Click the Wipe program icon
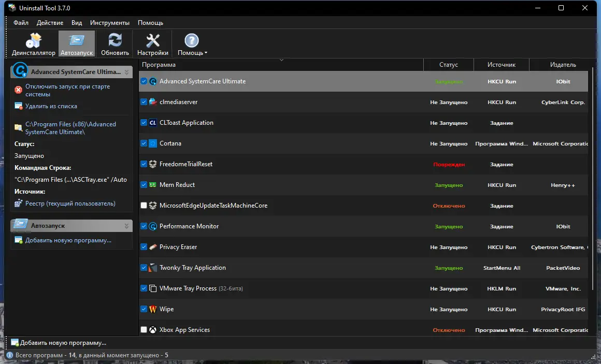The image size is (601, 364). pyautogui.click(x=153, y=309)
